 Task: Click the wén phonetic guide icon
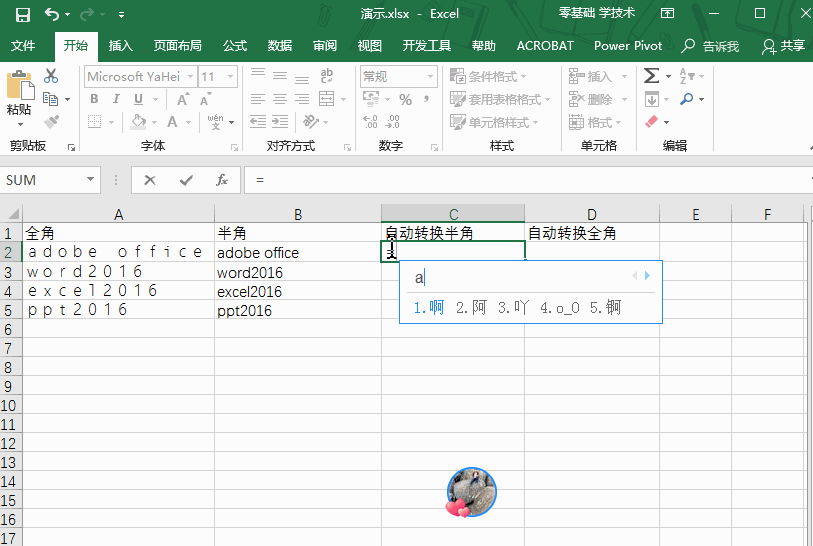pyautogui.click(x=216, y=122)
